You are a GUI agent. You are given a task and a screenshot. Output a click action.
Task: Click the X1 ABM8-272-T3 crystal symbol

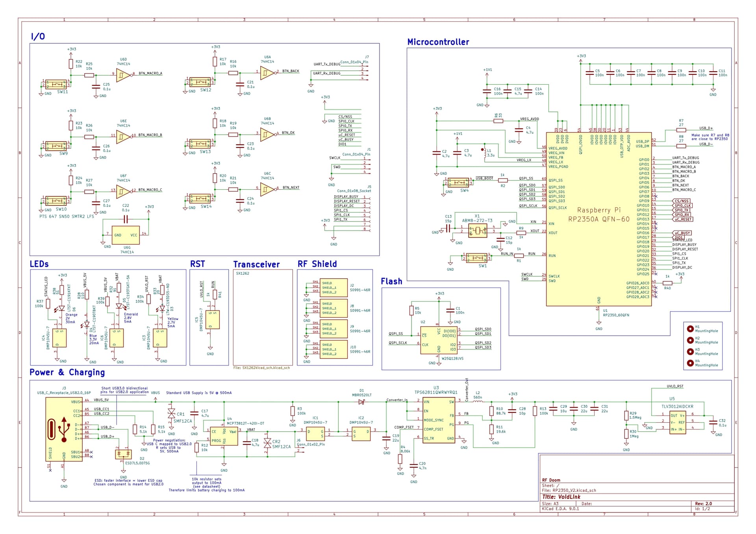tap(477, 231)
